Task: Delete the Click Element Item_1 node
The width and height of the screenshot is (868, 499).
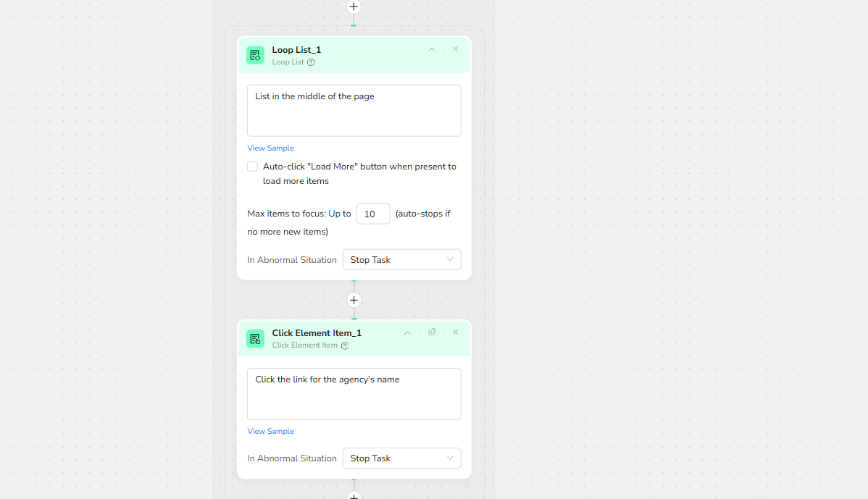Action: (x=456, y=332)
